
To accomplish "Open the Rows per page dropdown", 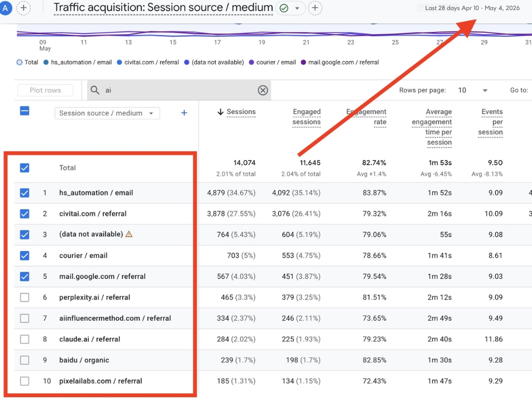I will tap(472, 90).
